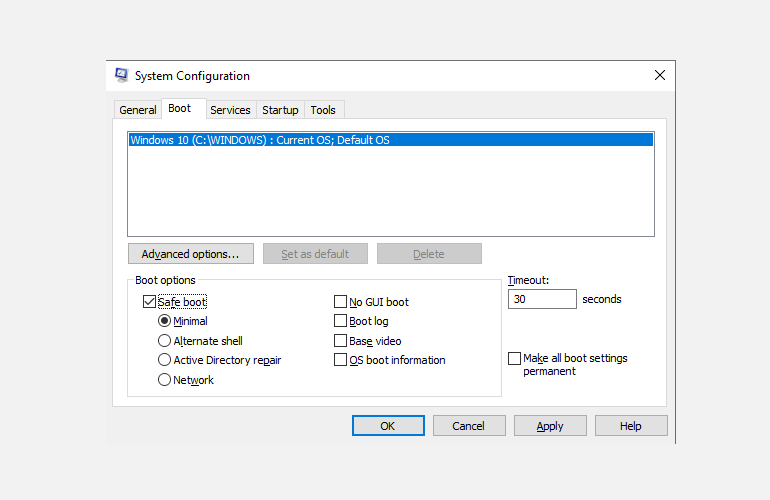Viewport: 770px width, 500px height.
Task: Choose Active Directory repair option
Action: [x=165, y=360]
